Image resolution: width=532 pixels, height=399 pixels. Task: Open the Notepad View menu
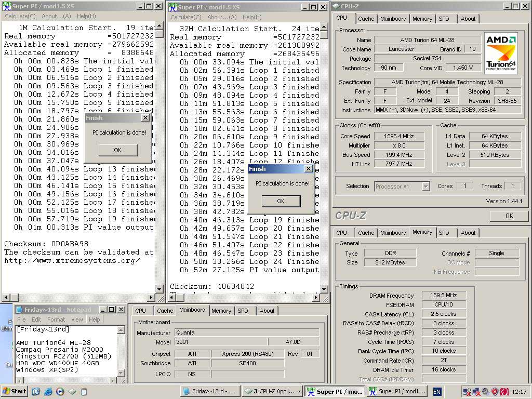pos(77,320)
